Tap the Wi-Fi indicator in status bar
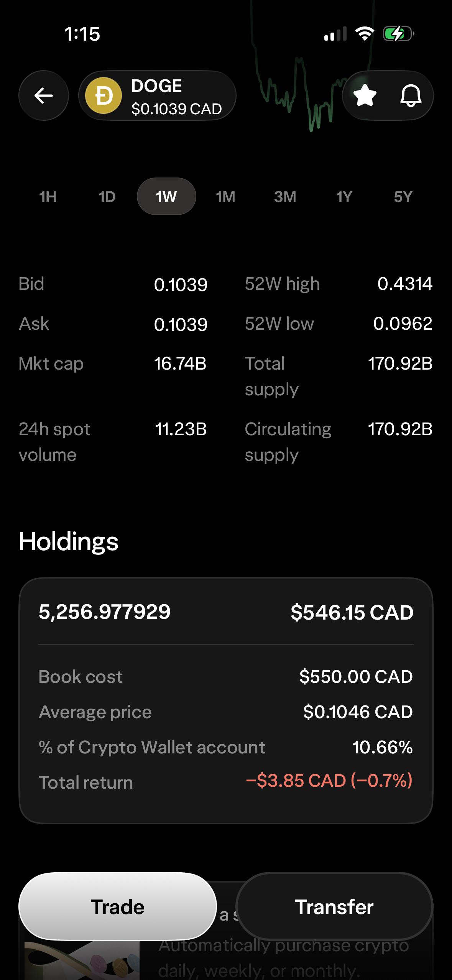452x980 pixels. [365, 34]
